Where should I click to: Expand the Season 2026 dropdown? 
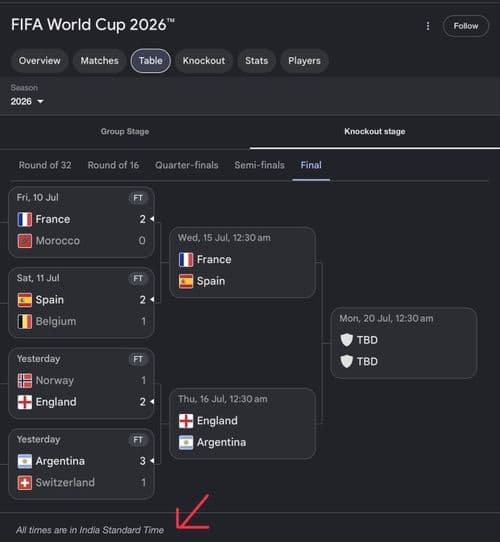click(x=27, y=101)
